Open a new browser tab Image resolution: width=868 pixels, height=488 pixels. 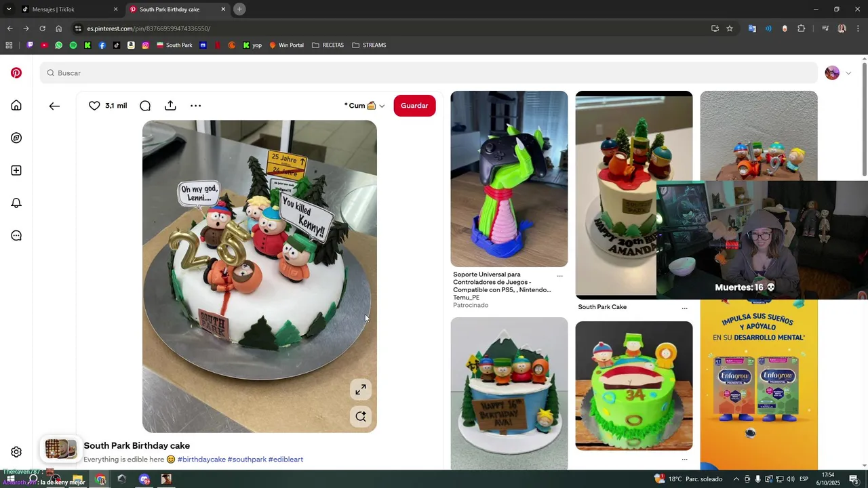[239, 9]
